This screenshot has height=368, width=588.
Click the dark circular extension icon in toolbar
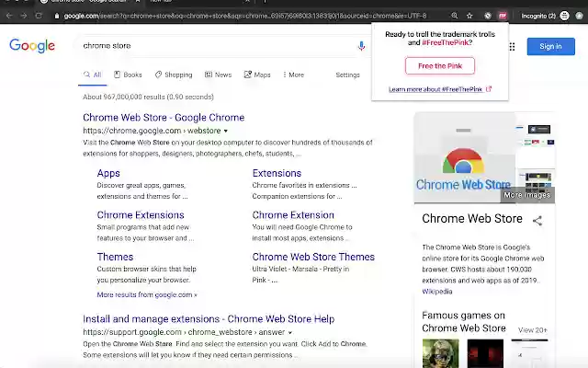(x=488, y=16)
